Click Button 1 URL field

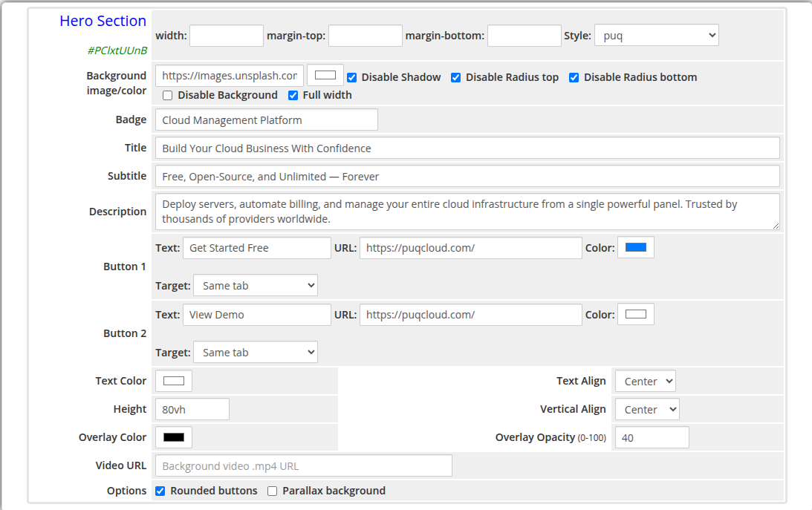click(x=471, y=248)
